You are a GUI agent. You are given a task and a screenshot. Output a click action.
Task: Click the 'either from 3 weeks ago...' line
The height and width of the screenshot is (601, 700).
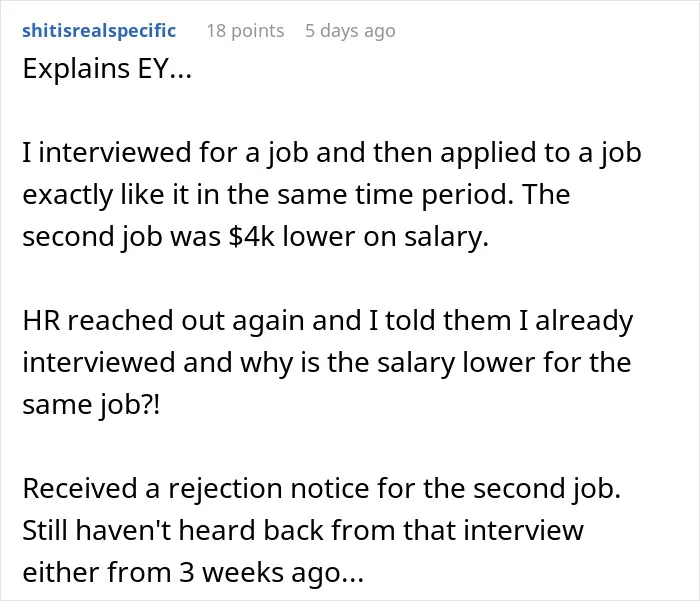pos(193,573)
